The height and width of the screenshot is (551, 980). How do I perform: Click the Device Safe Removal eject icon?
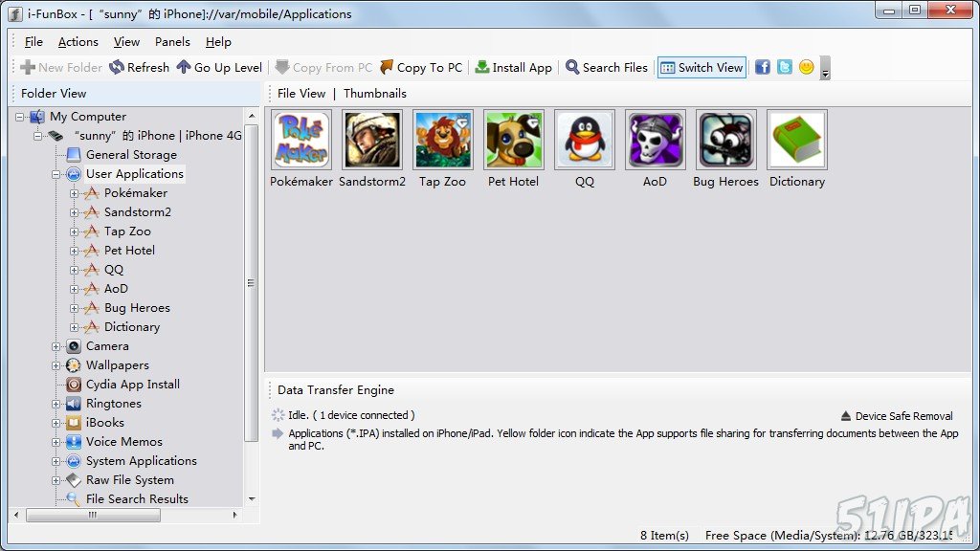tap(846, 416)
